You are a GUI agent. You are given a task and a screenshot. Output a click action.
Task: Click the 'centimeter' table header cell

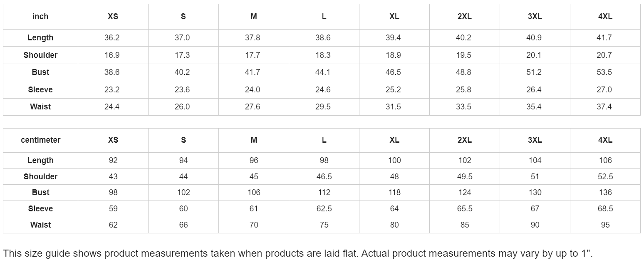[40, 140]
